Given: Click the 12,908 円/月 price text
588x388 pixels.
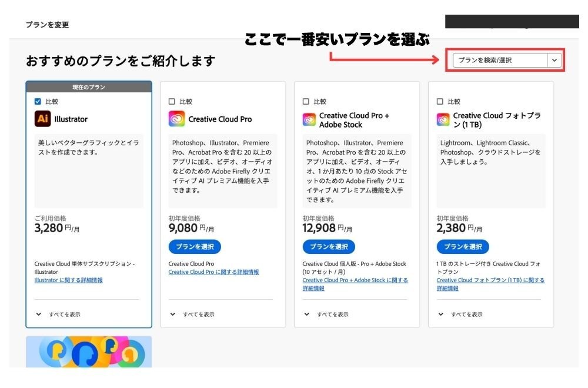Looking at the screenshot, I should [x=328, y=228].
